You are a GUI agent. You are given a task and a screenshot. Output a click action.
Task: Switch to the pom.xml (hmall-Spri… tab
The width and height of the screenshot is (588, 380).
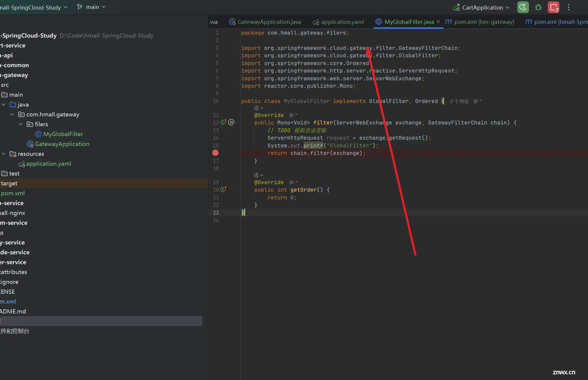pos(556,22)
